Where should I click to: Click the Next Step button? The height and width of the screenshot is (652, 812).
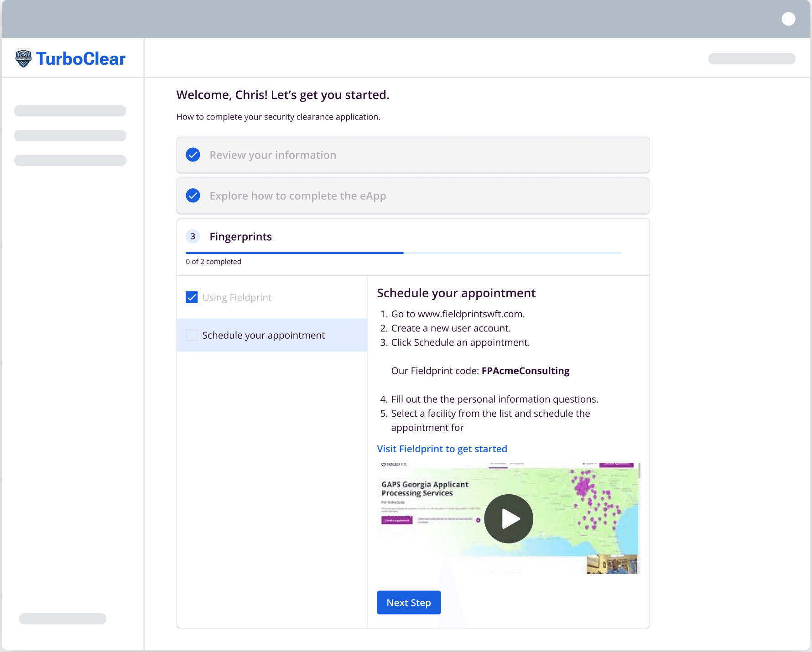408,603
